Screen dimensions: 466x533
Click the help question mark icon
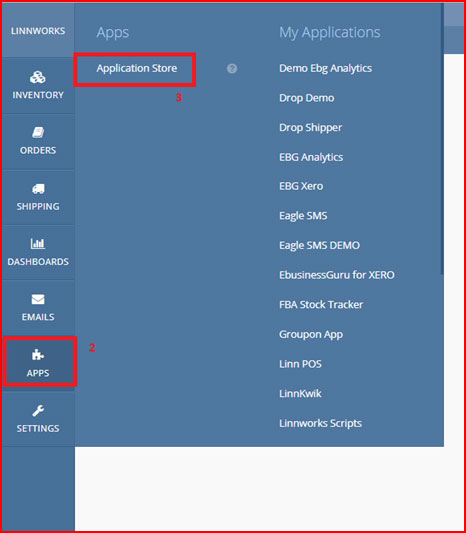click(x=232, y=69)
